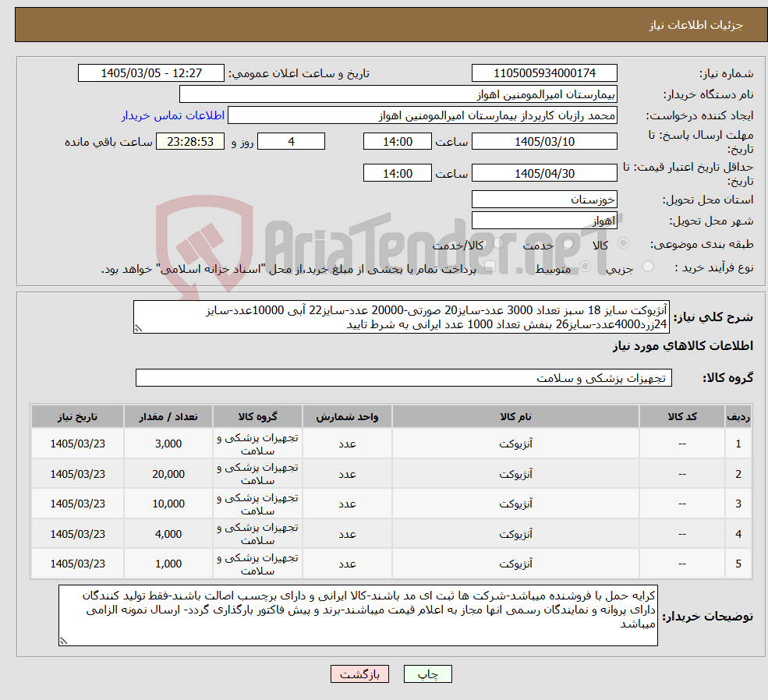Click the کد کالا column header

click(681, 416)
